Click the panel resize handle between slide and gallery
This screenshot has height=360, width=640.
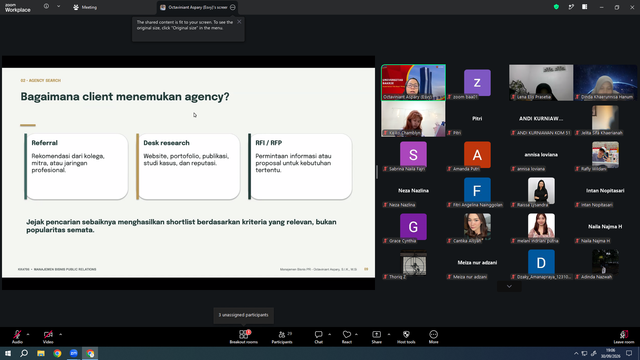click(377, 172)
